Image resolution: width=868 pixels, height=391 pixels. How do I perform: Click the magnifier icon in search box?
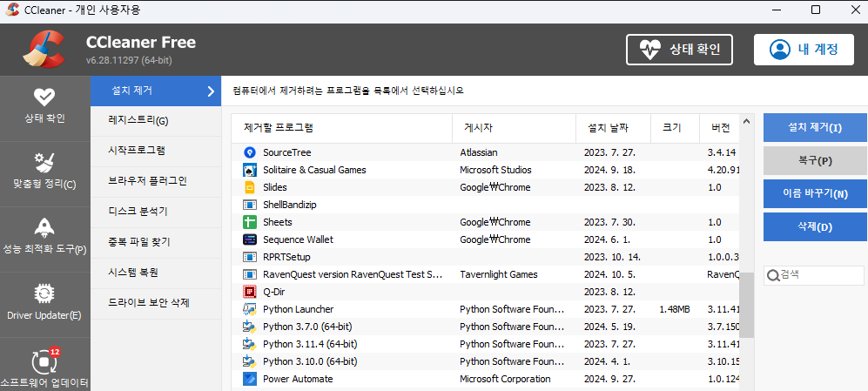click(x=773, y=275)
